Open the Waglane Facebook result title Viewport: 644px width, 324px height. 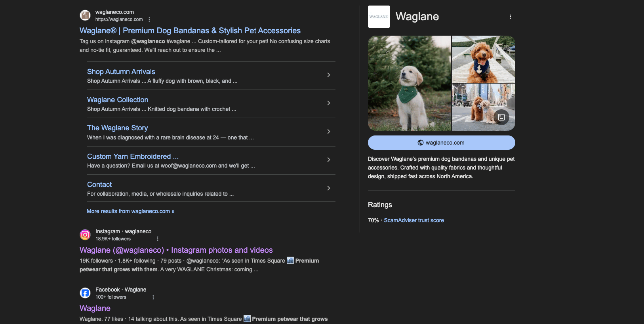[95, 308]
